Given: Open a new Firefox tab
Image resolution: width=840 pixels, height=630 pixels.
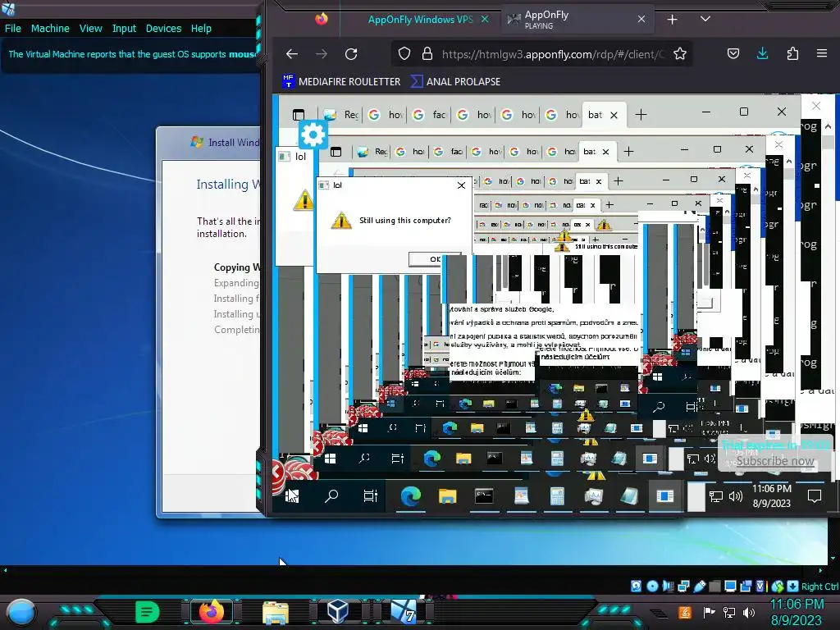Looking at the screenshot, I should (x=673, y=20).
